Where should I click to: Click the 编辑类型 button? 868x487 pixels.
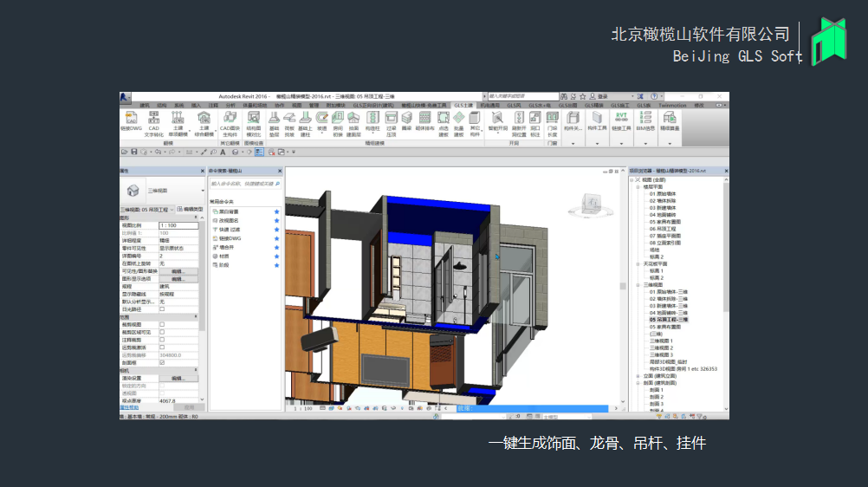191,210
